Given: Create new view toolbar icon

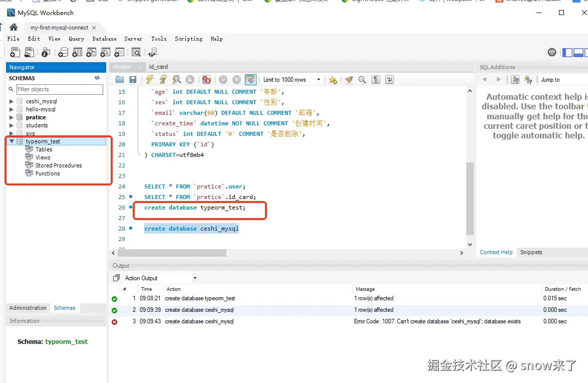Looking at the screenshot, I should [x=91, y=52].
